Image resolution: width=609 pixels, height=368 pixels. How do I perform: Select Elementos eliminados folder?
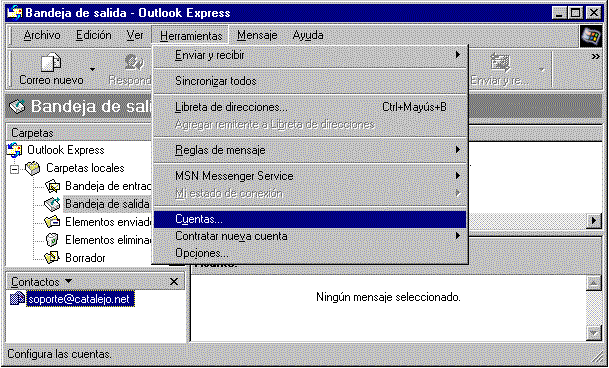pos(108,240)
